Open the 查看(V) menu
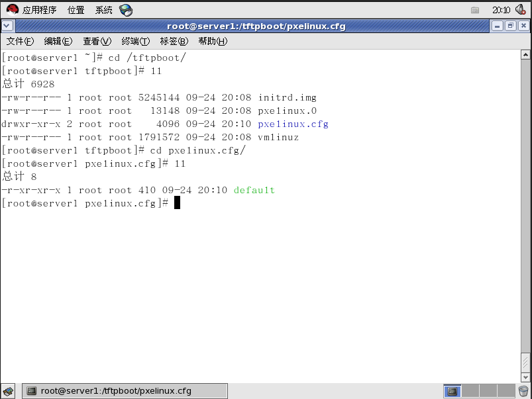Image resolution: width=532 pixels, height=399 pixels. [97, 42]
